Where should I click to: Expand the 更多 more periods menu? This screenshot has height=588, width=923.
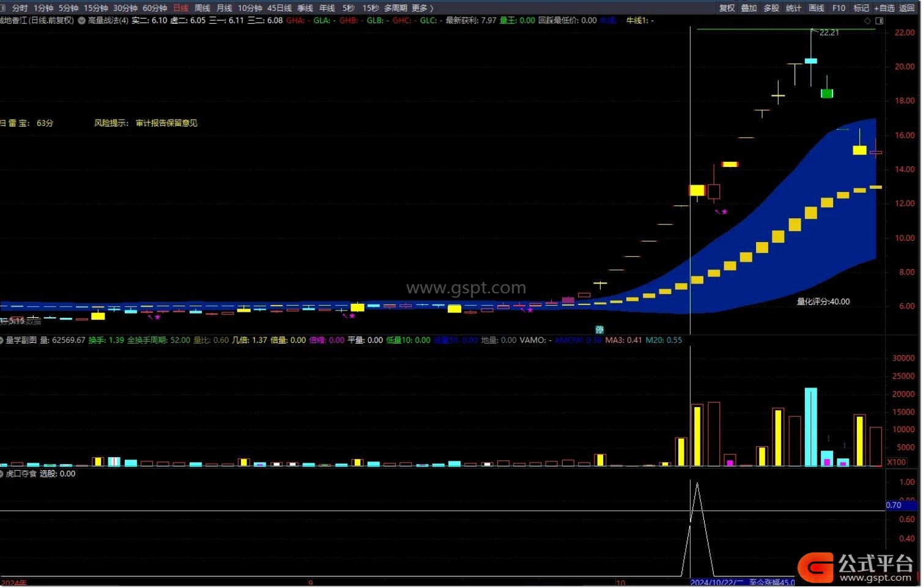422,8
